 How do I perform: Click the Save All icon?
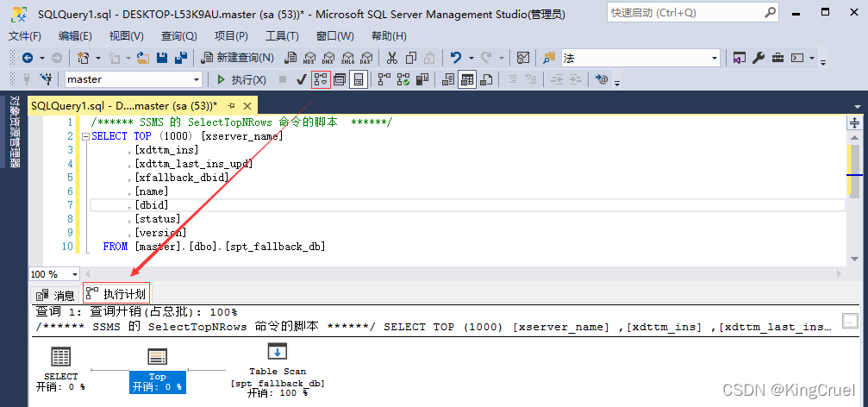pyautogui.click(x=180, y=58)
